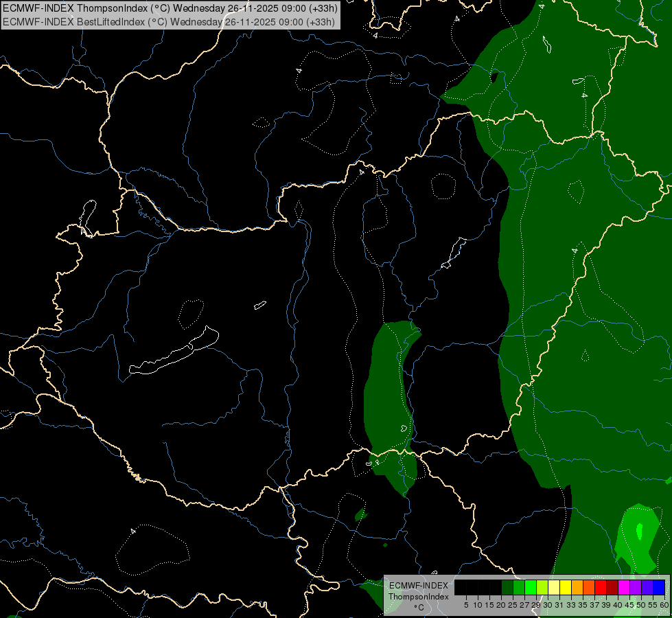
Task: Click the legend tick value 33
Action: [x=571, y=605]
